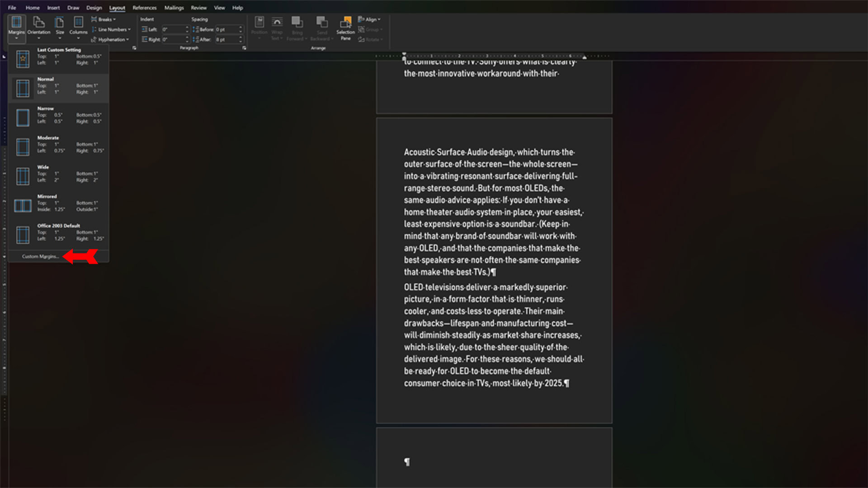Screen dimensions: 868x488
Task: Switch to the References tab
Action: tap(144, 8)
